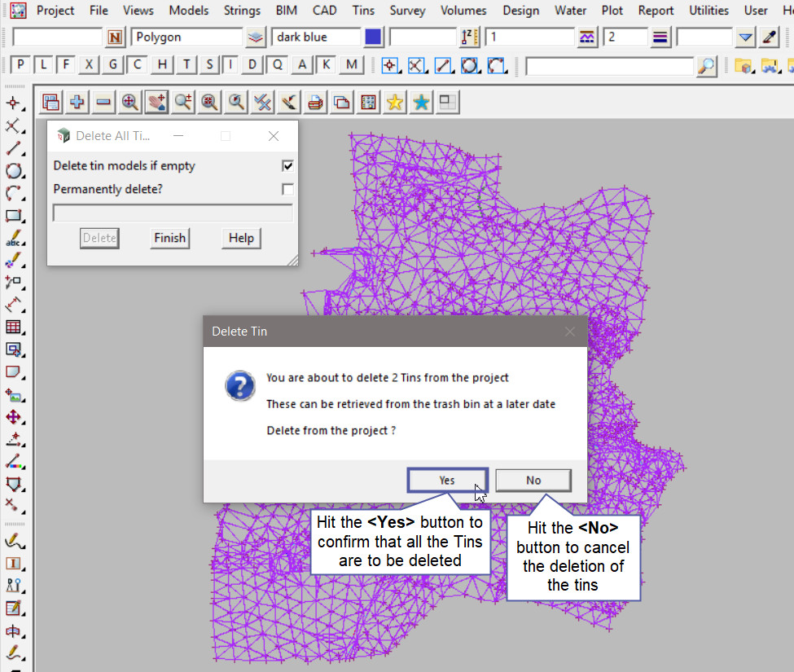This screenshot has width=794, height=672.
Task: Click the greyed Delete button in panel
Action: click(x=99, y=238)
